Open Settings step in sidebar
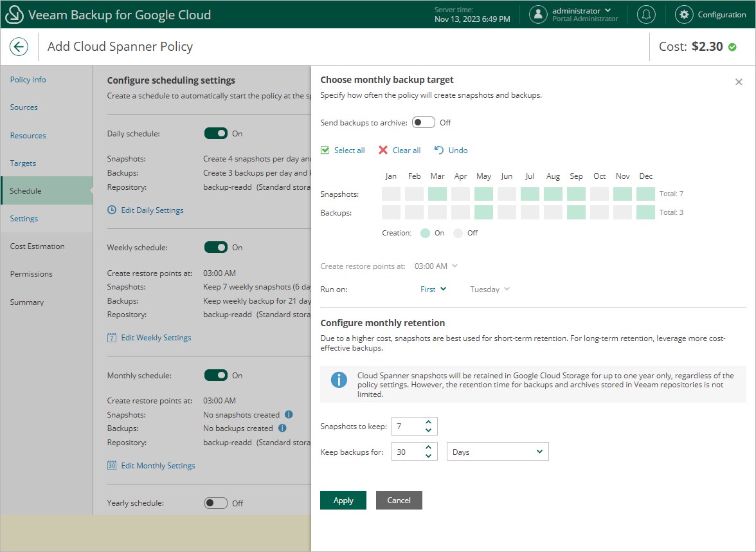This screenshot has height=552, width=756. (24, 219)
